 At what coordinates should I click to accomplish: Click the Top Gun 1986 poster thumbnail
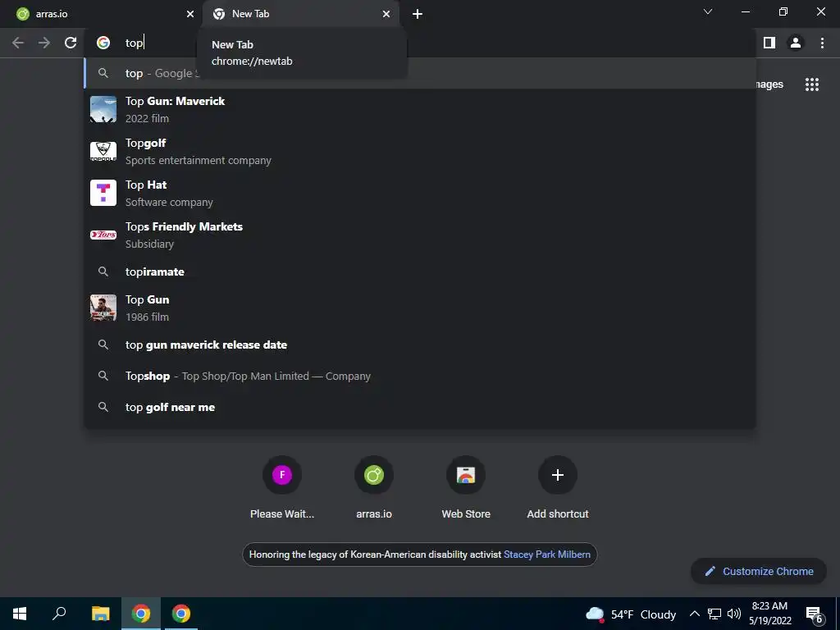pos(103,308)
